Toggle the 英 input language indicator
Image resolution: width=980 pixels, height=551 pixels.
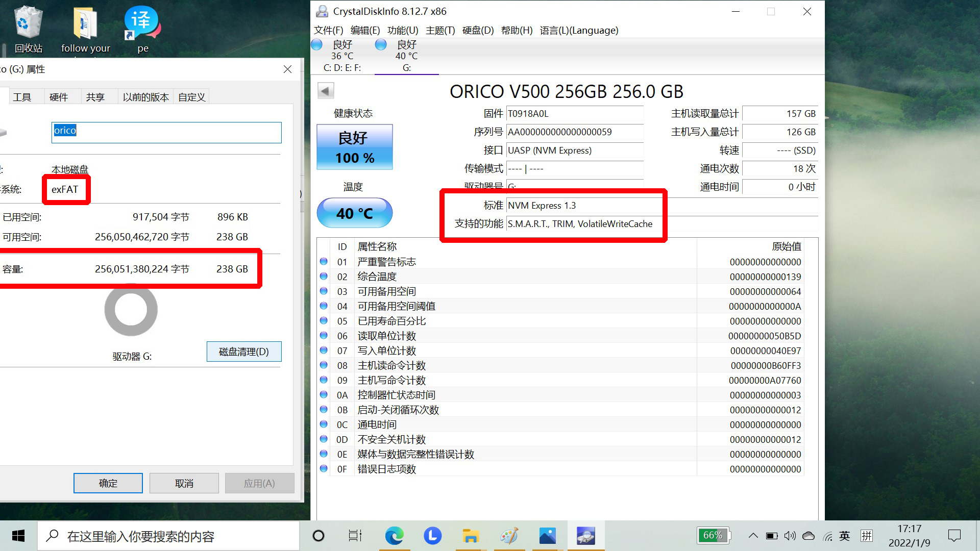point(845,536)
